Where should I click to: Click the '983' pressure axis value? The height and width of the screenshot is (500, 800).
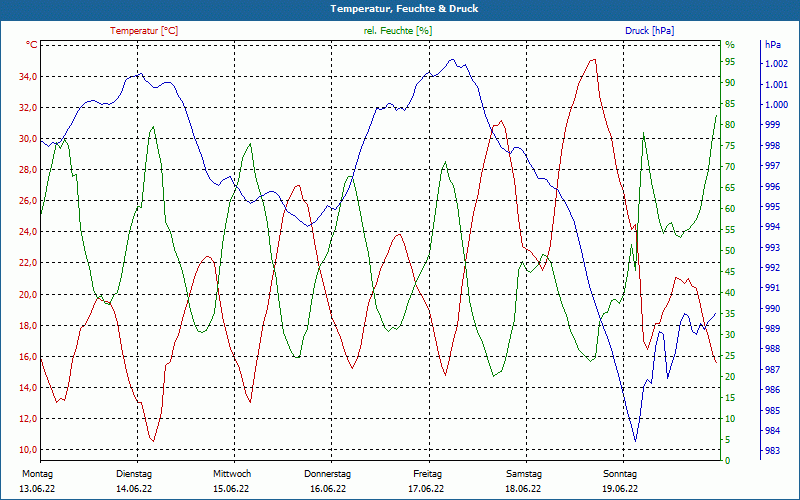click(x=772, y=451)
